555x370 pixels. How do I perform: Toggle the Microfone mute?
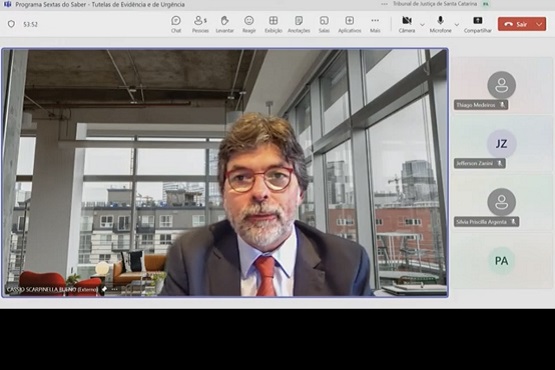pos(440,24)
